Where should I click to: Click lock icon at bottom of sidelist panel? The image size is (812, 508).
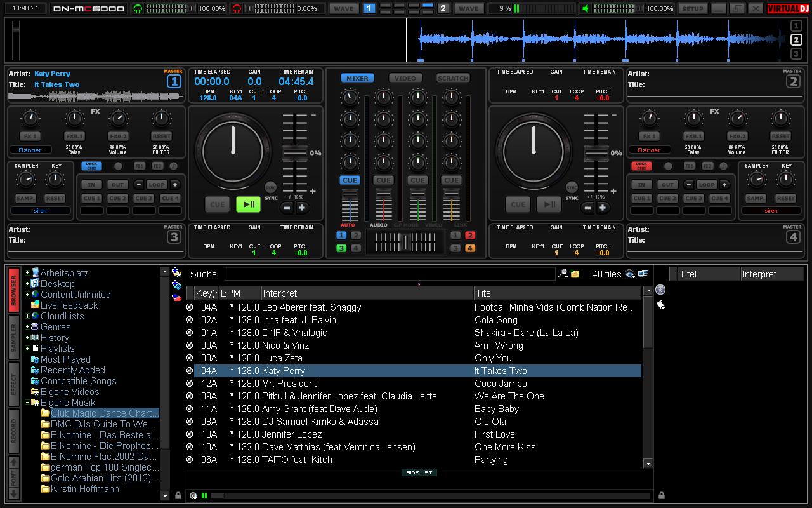tap(662, 495)
